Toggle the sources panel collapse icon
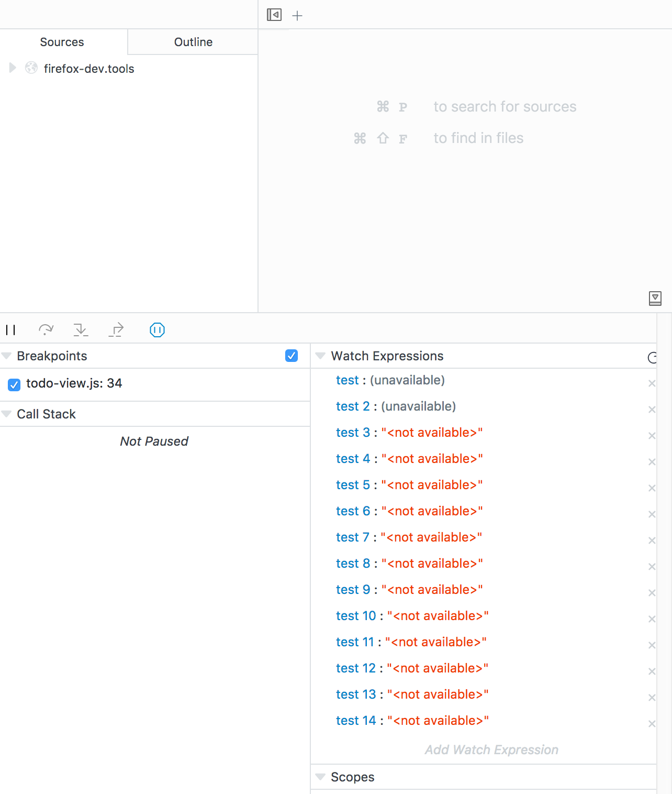Viewport: 672px width, 794px height. pyautogui.click(x=274, y=15)
